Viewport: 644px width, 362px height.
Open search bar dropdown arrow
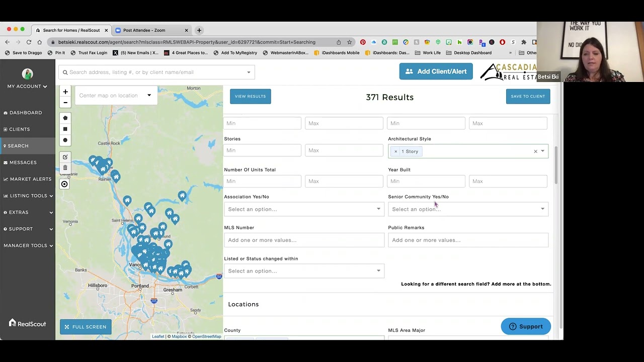pyautogui.click(x=249, y=72)
